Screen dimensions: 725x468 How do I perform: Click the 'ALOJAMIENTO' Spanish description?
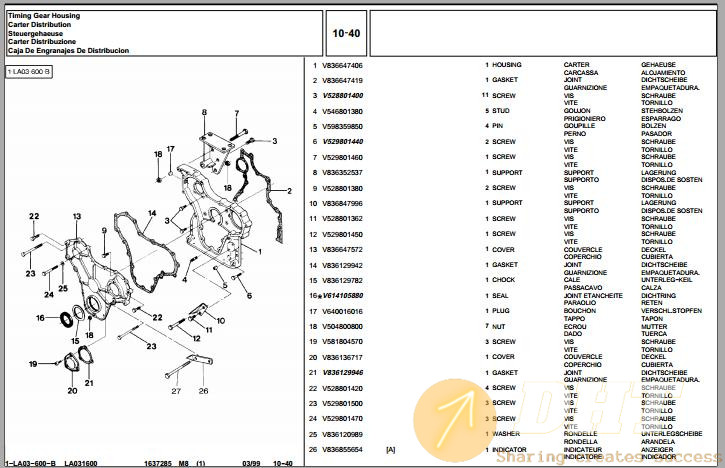click(663, 73)
